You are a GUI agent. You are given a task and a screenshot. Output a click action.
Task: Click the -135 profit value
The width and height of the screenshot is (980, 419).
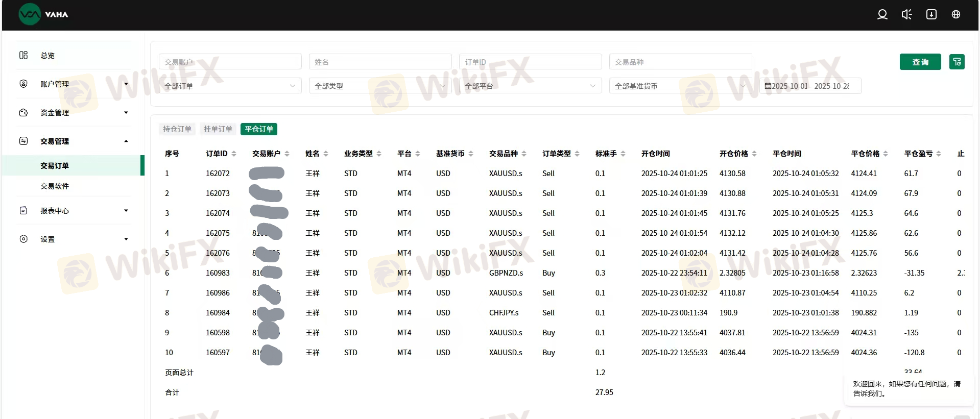click(911, 333)
